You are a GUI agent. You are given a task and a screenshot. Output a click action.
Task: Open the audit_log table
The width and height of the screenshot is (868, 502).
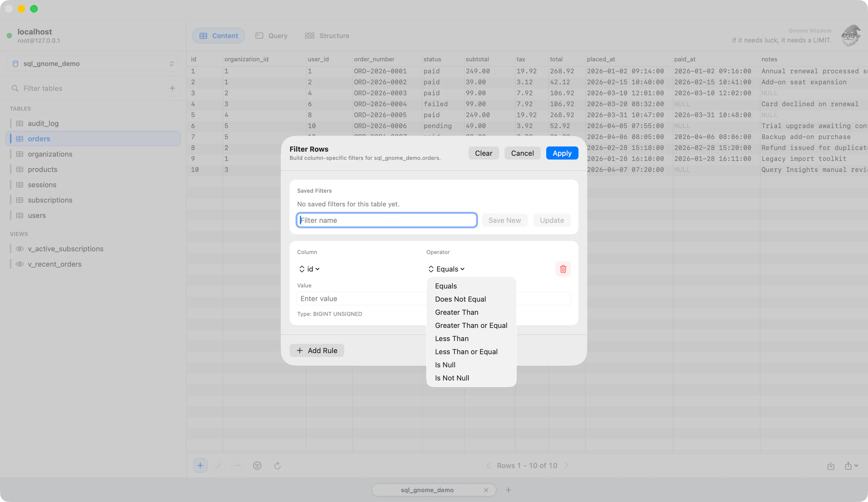point(93,123)
